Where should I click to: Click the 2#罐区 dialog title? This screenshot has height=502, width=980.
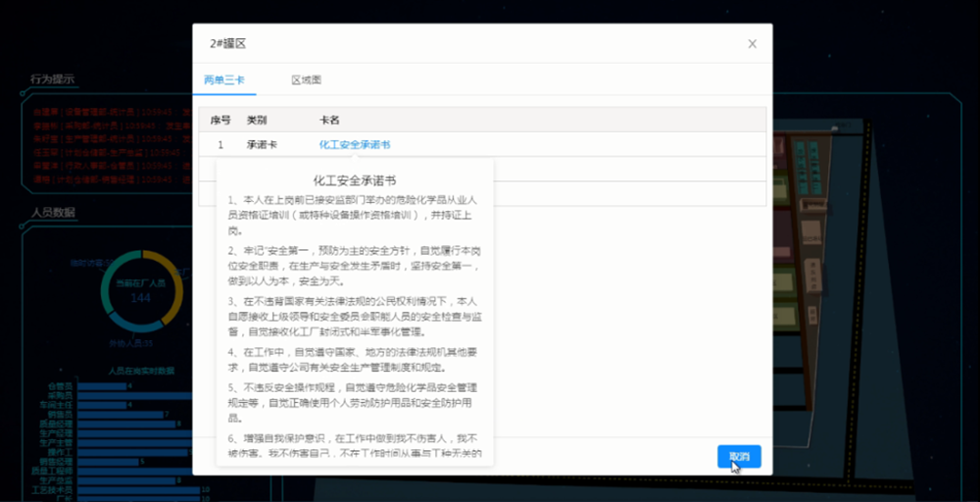click(x=227, y=44)
